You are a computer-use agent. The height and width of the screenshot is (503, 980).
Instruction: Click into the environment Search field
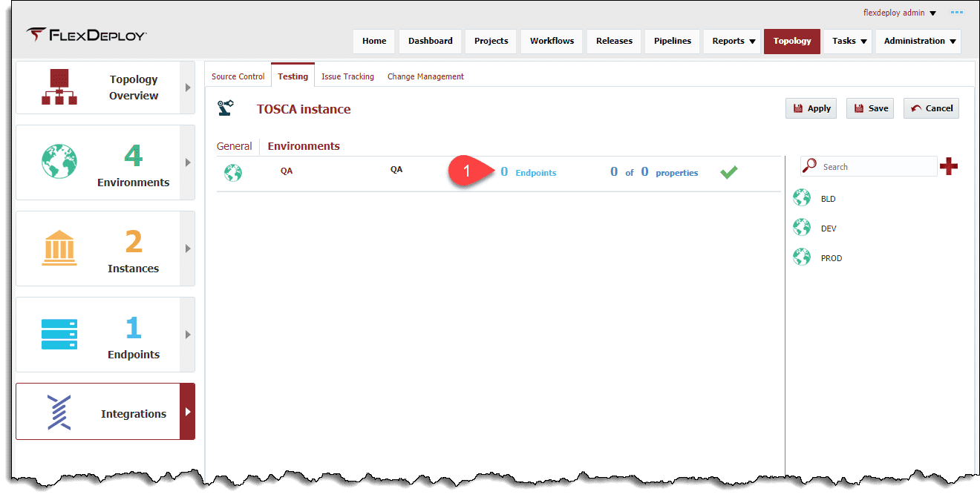[x=878, y=167]
